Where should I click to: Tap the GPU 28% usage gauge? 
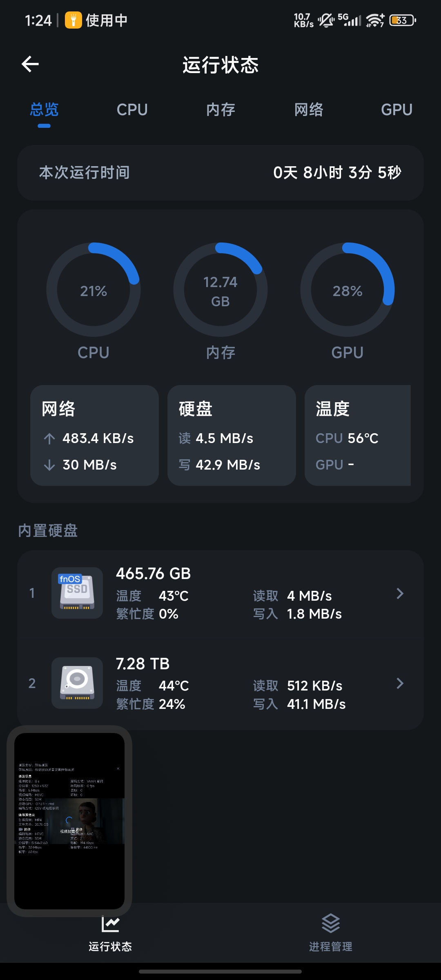coord(347,290)
